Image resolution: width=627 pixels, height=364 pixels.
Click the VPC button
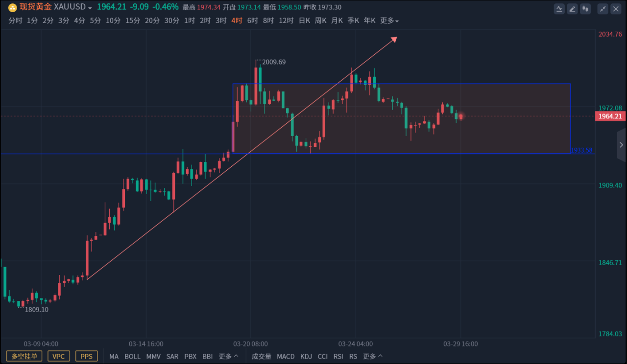59,356
